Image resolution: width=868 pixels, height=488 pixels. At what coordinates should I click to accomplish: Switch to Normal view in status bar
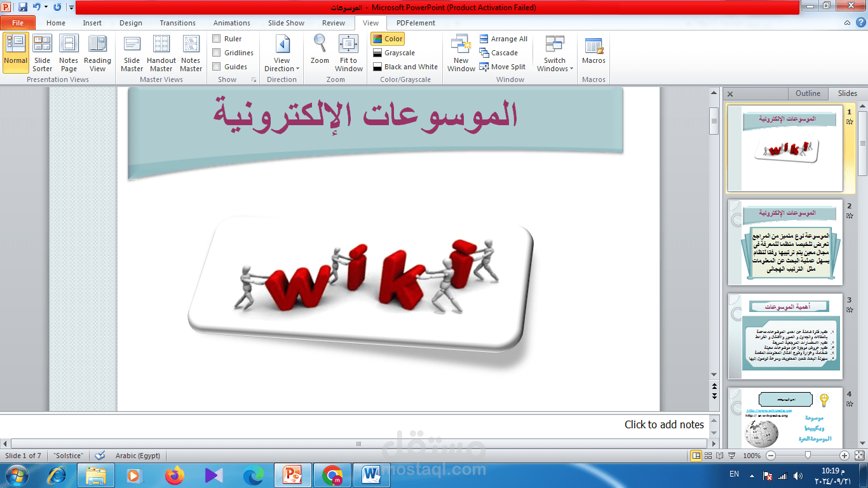coord(696,456)
